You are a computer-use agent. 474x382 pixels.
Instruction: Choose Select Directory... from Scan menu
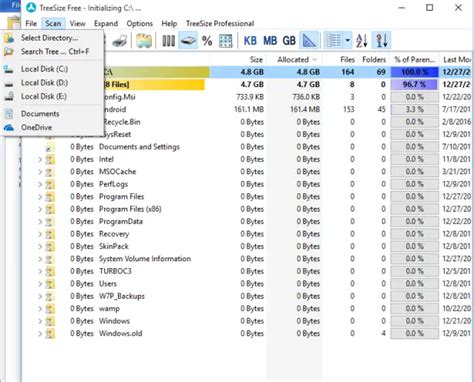click(53, 38)
